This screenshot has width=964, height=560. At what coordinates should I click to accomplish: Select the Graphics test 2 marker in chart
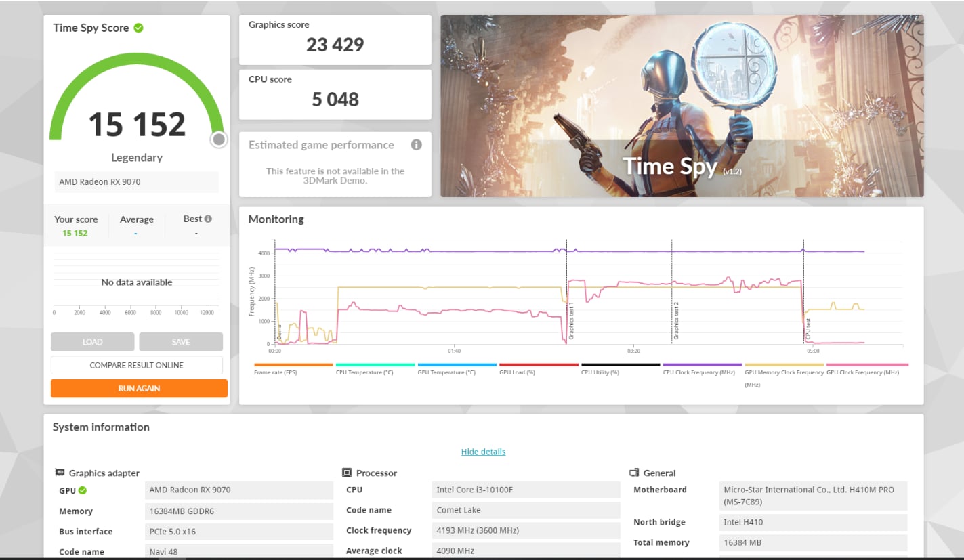pyautogui.click(x=675, y=321)
